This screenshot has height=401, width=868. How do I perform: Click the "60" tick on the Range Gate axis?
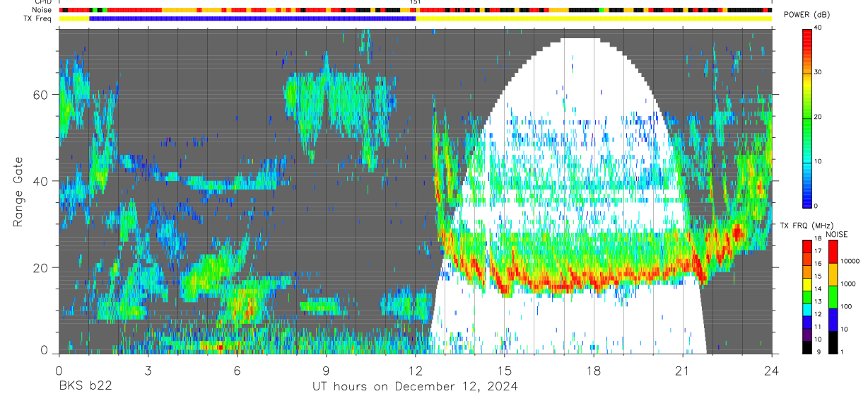click(41, 95)
